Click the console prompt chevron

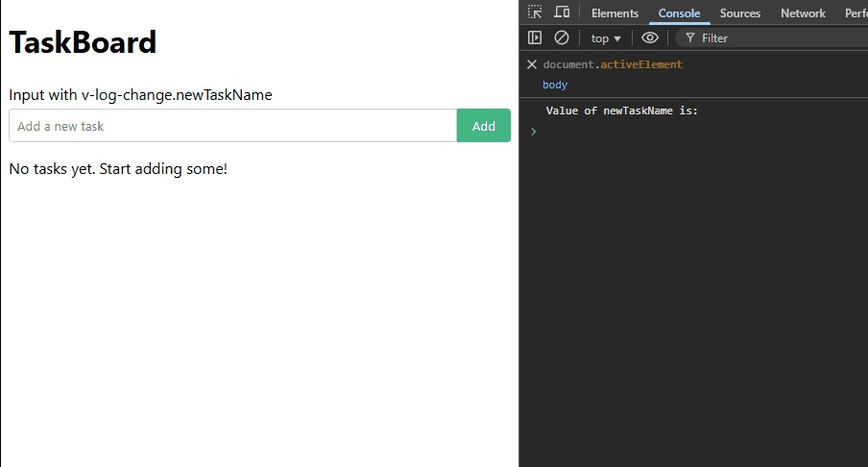pos(534,132)
